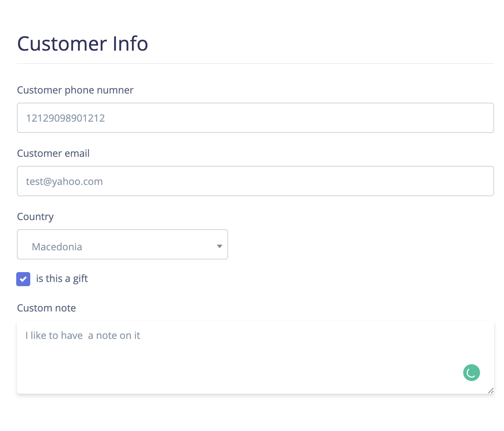Viewport: 504px width, 431px height.
Task: Click the selected "Macedonia" value text
Action: pyautogui.click(x=57, y=247)
